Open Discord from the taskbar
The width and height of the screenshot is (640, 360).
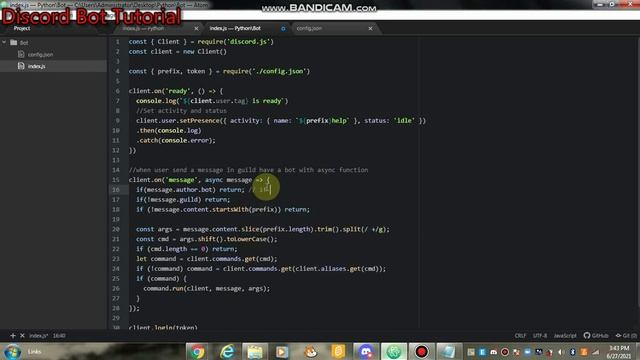(x=366, y=351)
